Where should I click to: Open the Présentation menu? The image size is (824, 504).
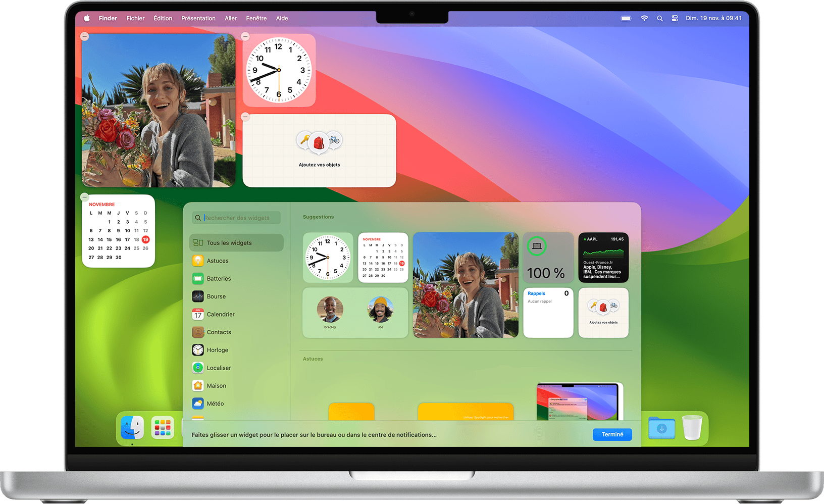pos(198,18)
